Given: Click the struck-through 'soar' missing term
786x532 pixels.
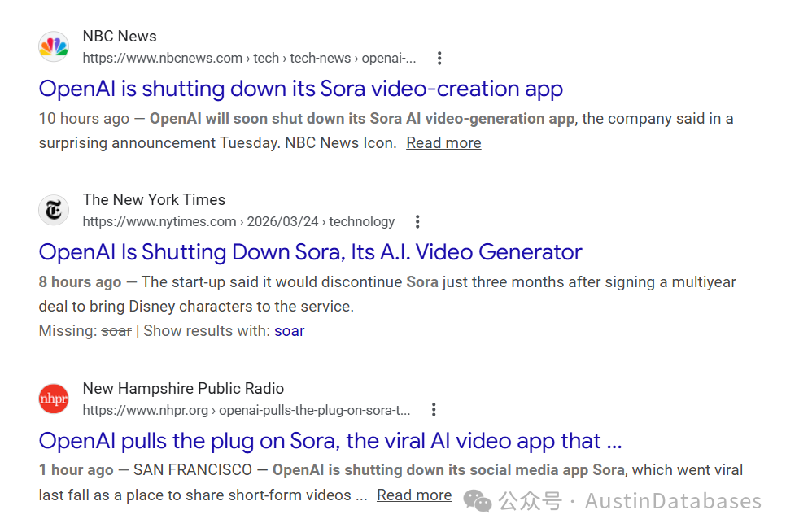Looking at the screenshot, I should click(116, 331).
